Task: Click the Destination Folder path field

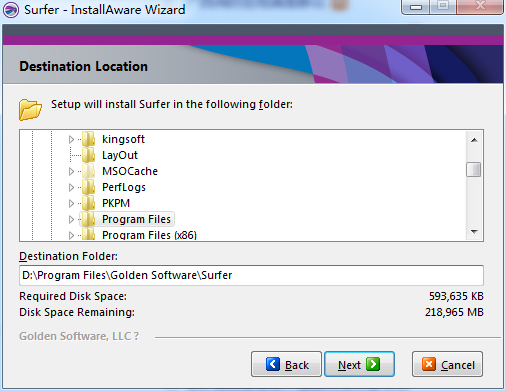Action: 251,275
